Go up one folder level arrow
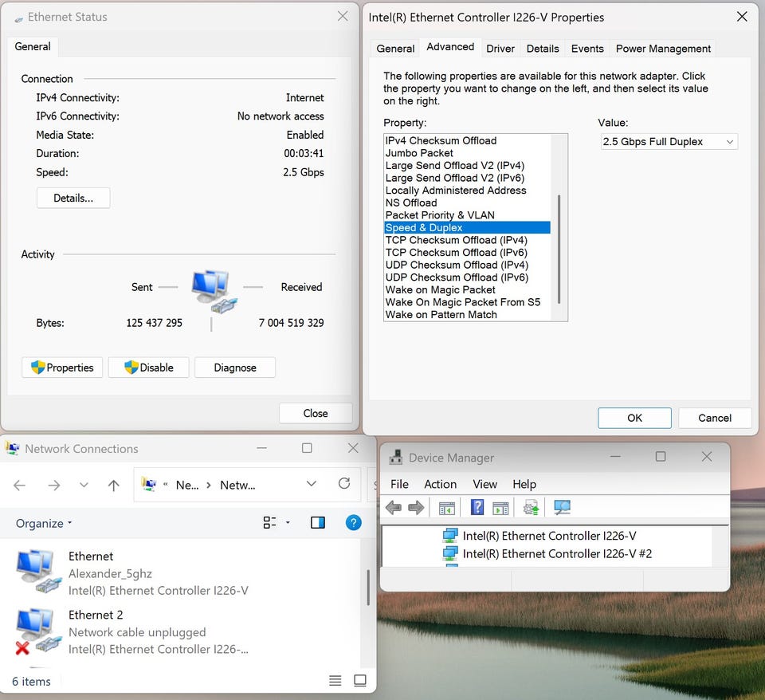The width and height of the screenshot is (765, 700). coord(114,485)
